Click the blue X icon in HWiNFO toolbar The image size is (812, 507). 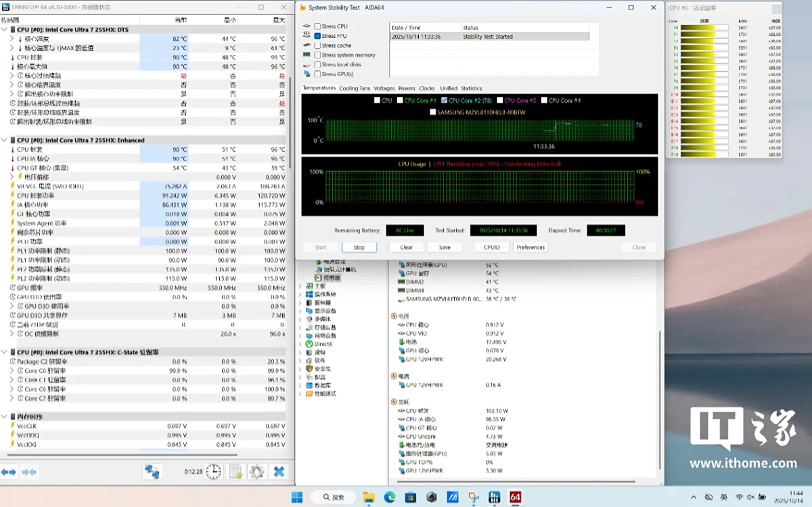pos(278,472)
